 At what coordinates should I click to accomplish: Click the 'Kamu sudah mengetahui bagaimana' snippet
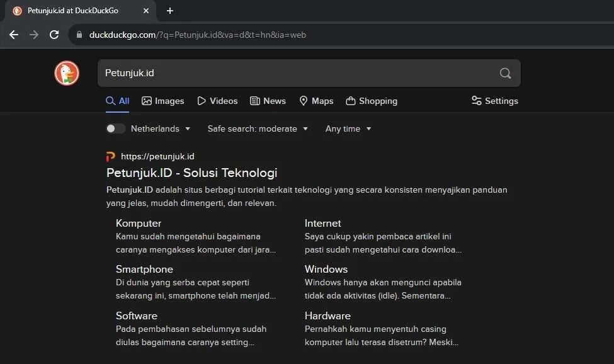tap(196, 243)
